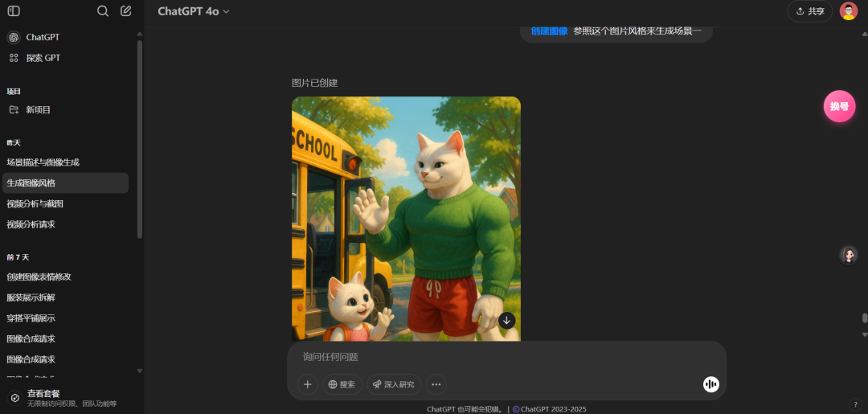Open chat 视频分析请求
Viewport: 868px width, 414px height.
pyautogui.click(x=65, y=224)
